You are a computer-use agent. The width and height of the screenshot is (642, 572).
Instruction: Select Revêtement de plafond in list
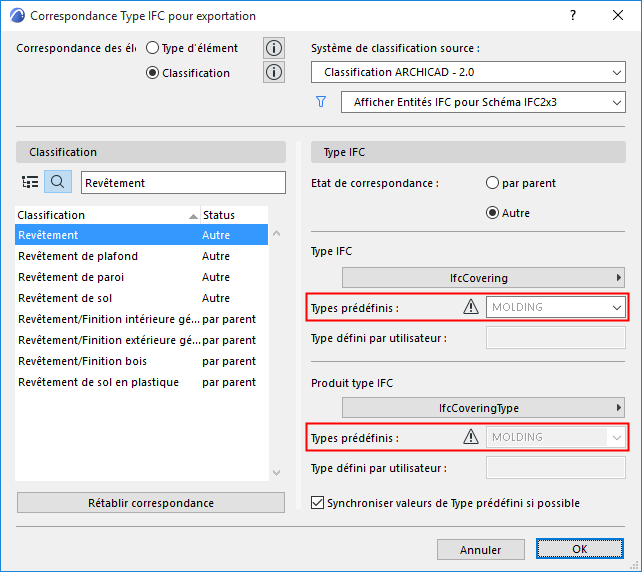click(78, 256)
